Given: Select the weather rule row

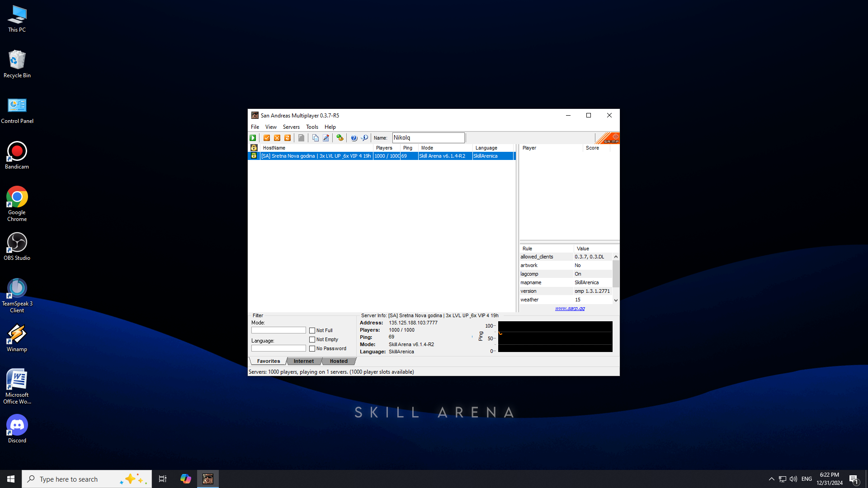Looking at the screenshot, I should tap(566, 300).
